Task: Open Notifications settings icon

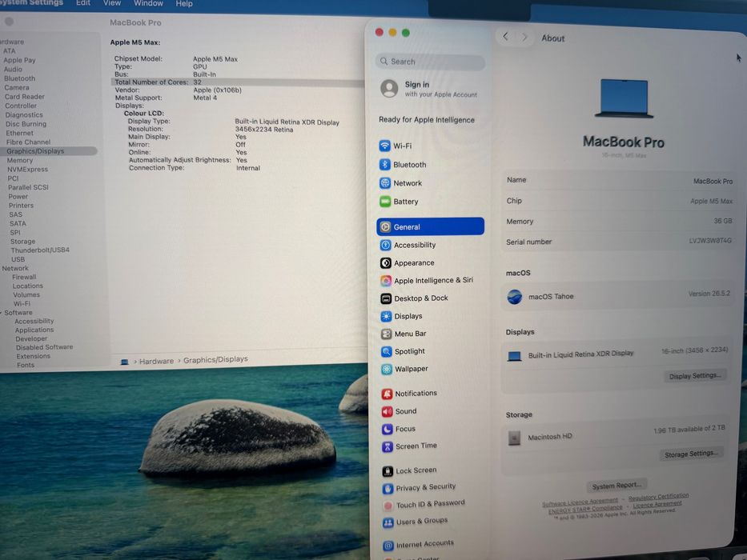Action: pos(387,394)
